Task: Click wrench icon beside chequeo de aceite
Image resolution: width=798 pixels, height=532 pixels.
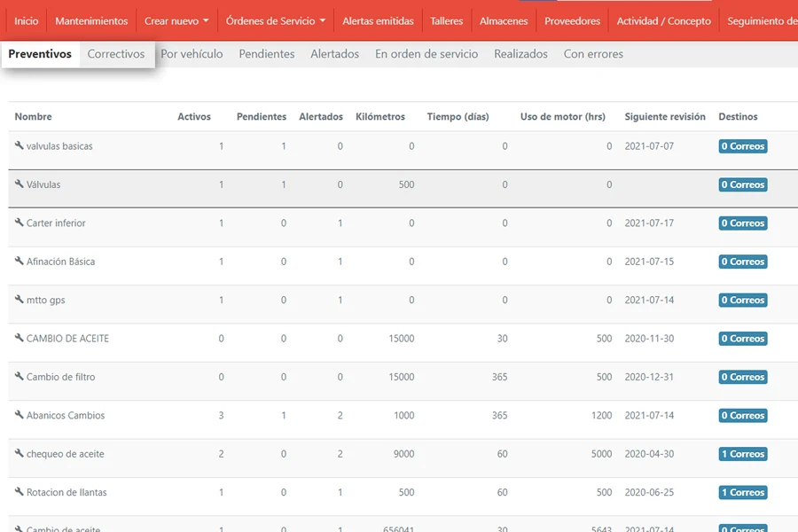Action: (x=20, y=453)
